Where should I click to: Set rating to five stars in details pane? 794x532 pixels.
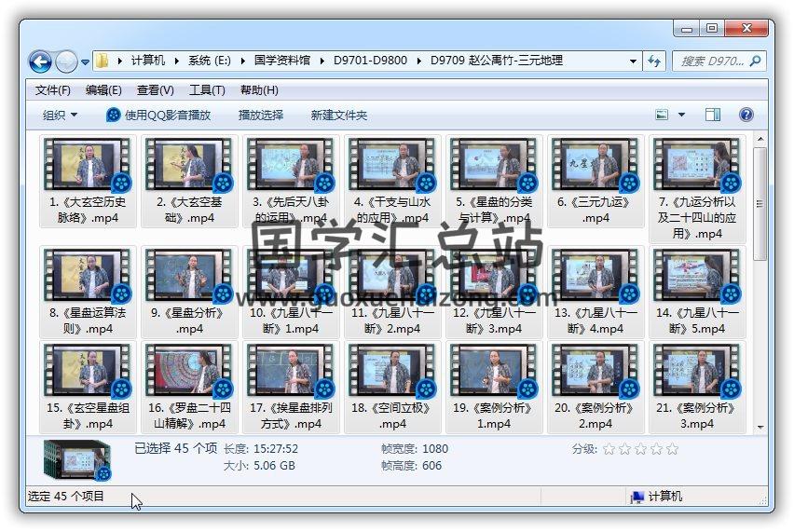pyautogui.click(x=672, y=449)
